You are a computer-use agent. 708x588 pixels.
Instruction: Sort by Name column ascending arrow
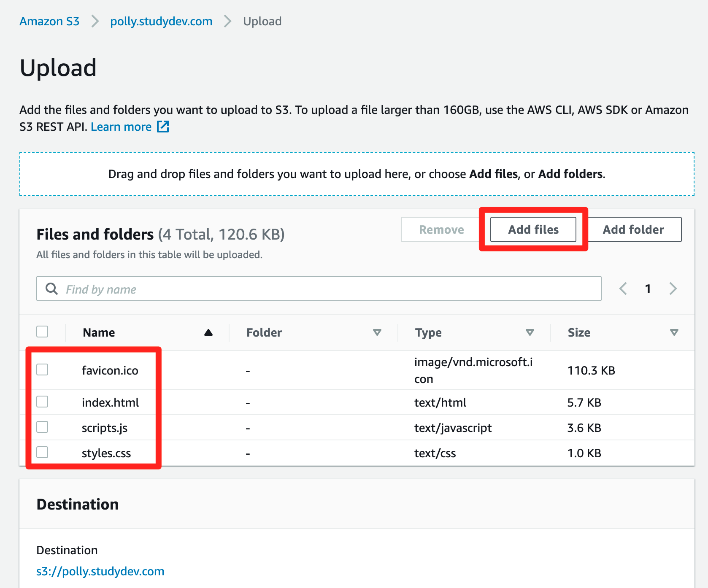tap(208, 332)
